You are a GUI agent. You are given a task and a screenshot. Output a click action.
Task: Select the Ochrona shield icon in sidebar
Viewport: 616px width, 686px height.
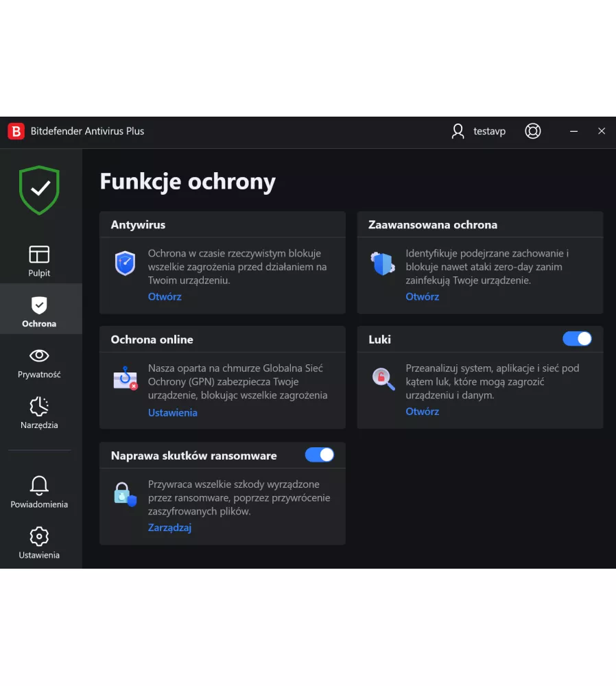tap(39, 305)
